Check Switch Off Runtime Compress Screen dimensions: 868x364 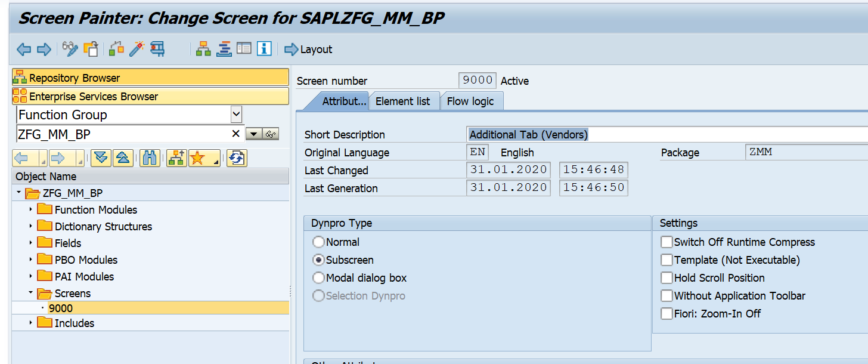(x=666, y=242)
